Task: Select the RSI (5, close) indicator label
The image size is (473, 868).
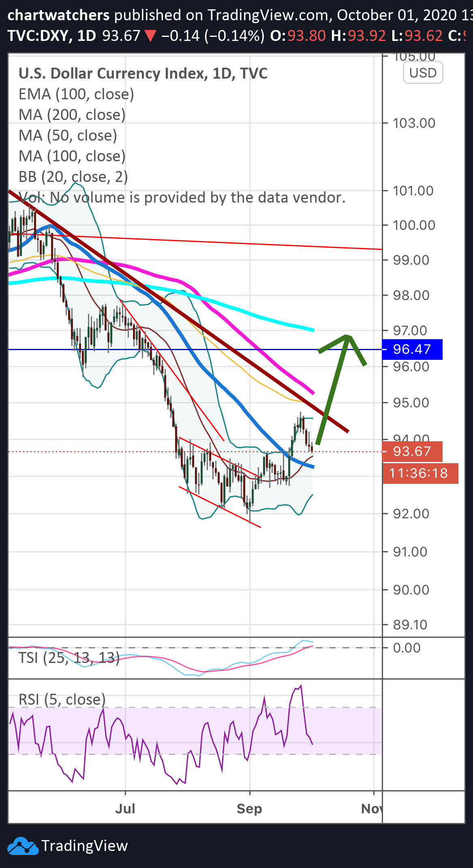Action: pos(62,699)
